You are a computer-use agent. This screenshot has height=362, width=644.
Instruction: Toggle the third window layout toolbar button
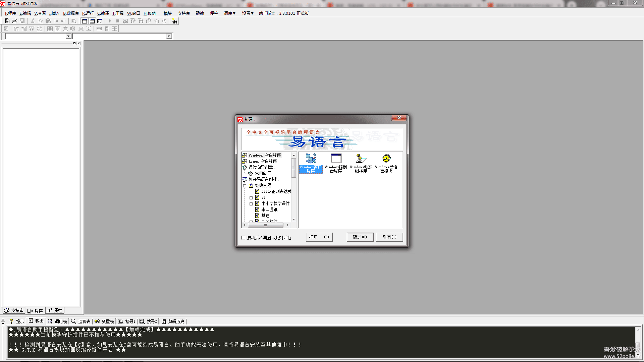100,21
